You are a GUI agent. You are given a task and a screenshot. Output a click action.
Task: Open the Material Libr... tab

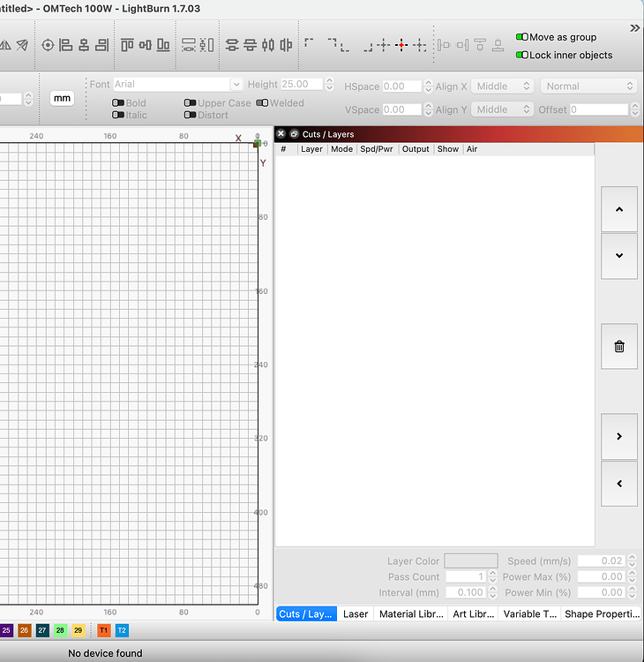click(x=411, y=613)
